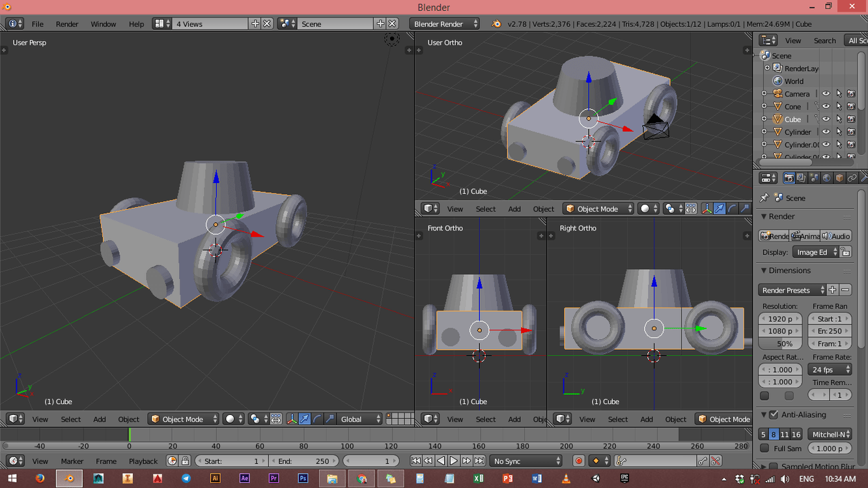Toggle the 3D manipulator axes icon

coord(292,419)
